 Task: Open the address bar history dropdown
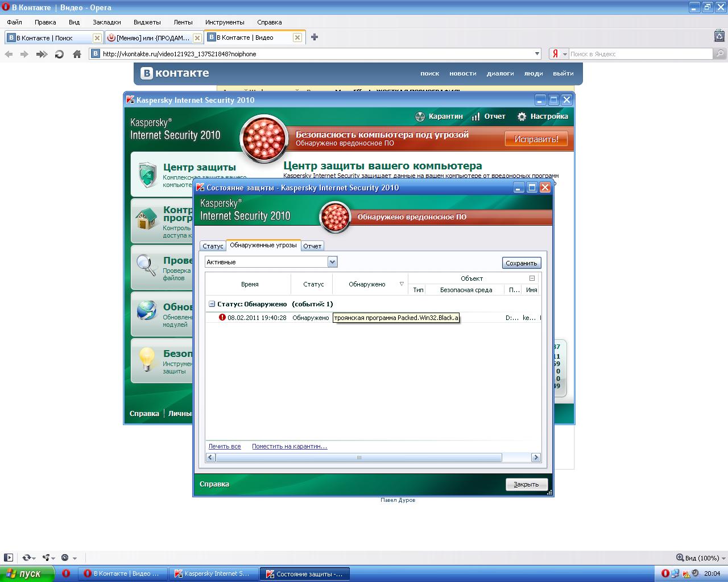click(x=537, y=54)
